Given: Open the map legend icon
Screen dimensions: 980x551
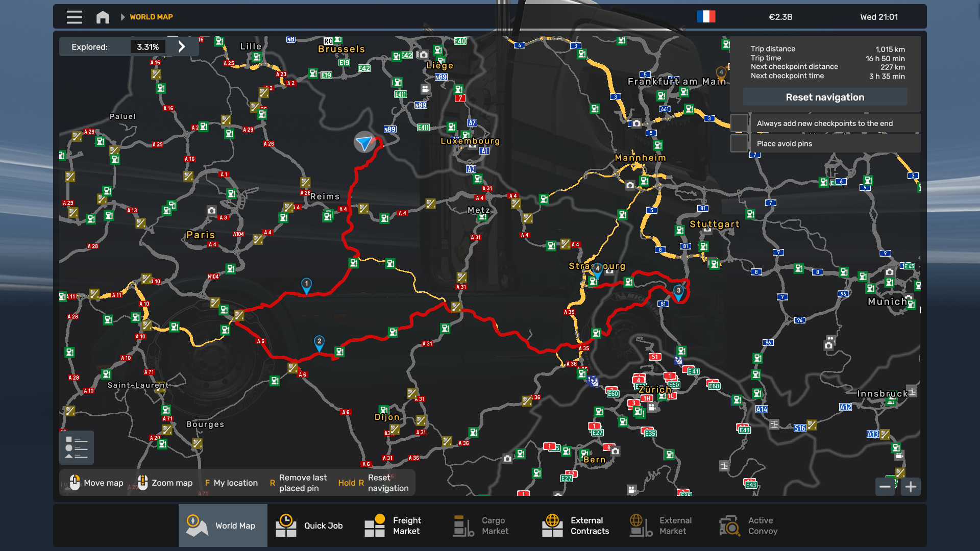Looking at the screenshot, I should [x=77, y=447].
